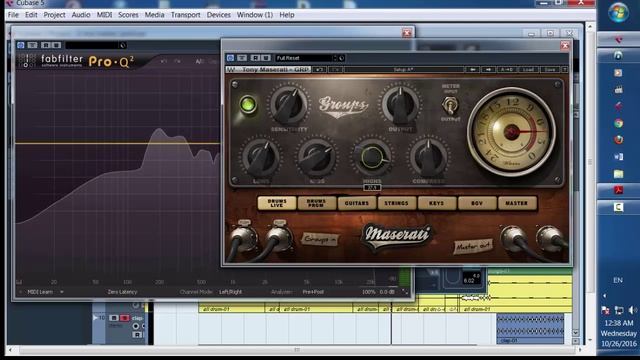Click the second header icon in Maserati plugin window
640x360 pixels.
[x=242, y=58]
